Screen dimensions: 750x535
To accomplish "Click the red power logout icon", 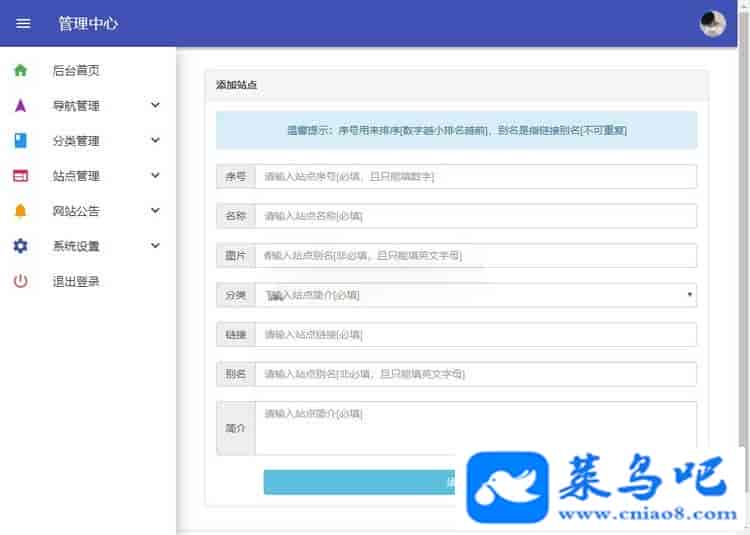I will pos(20,281).
